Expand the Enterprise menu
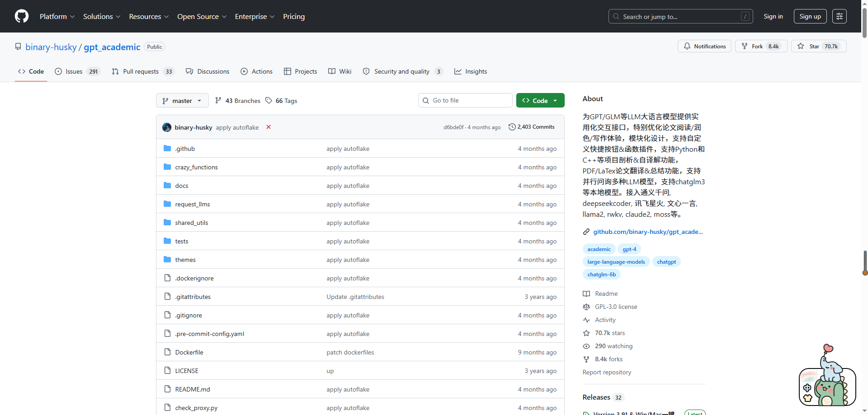The image size is (868, 415). pyautogui.click(x=255, y=16)
